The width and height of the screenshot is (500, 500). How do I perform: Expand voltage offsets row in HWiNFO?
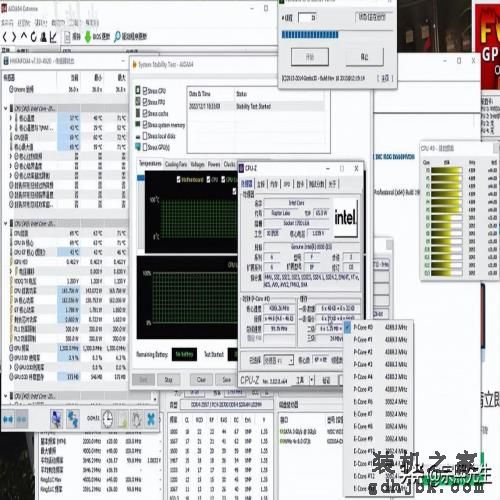11,271
